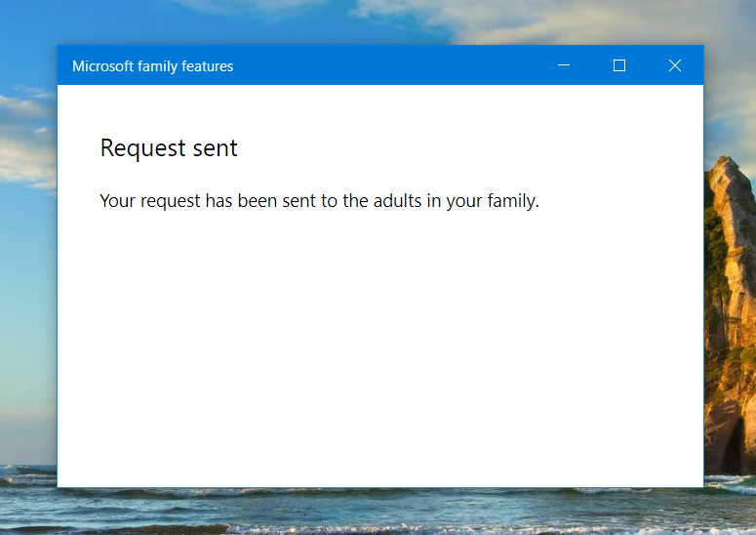The image size is (756, 535).
Task: Close the Microsoft family features window
Action: tap(675, 65)
